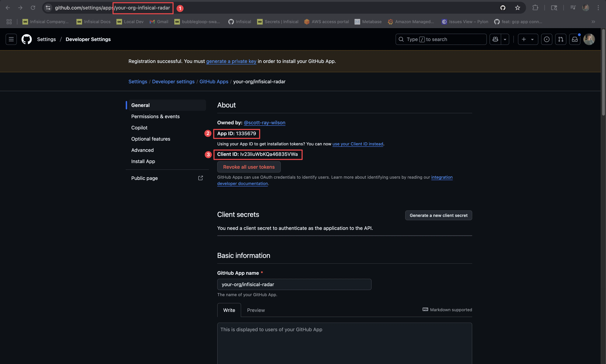Open Copilot sidebar item
The width and height of the screenshot is (606, 364).
tap(167, 128)
